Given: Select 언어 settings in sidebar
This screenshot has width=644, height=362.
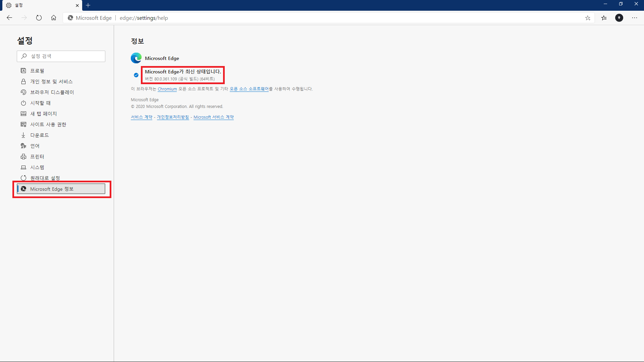Looking at the screenshot, I should tap(35, 146).
